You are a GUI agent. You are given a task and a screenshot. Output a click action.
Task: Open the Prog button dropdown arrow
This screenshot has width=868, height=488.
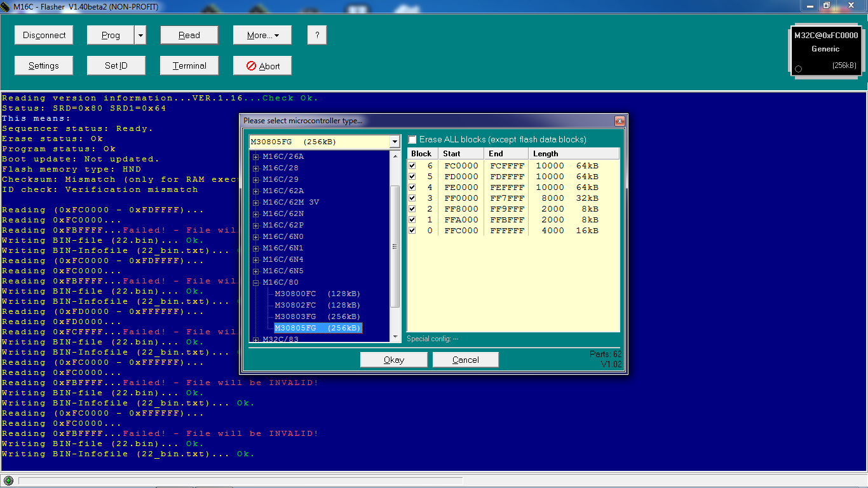(x=140, y=36)
